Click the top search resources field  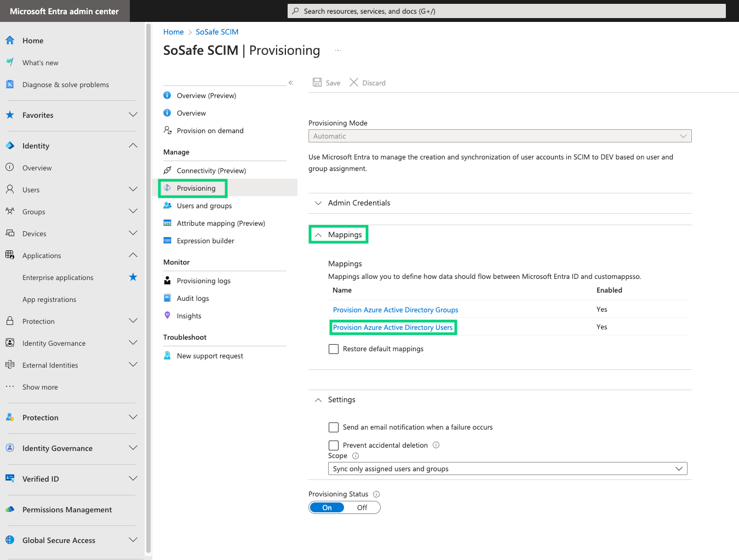pyautogui.click(x=506, y=11)
